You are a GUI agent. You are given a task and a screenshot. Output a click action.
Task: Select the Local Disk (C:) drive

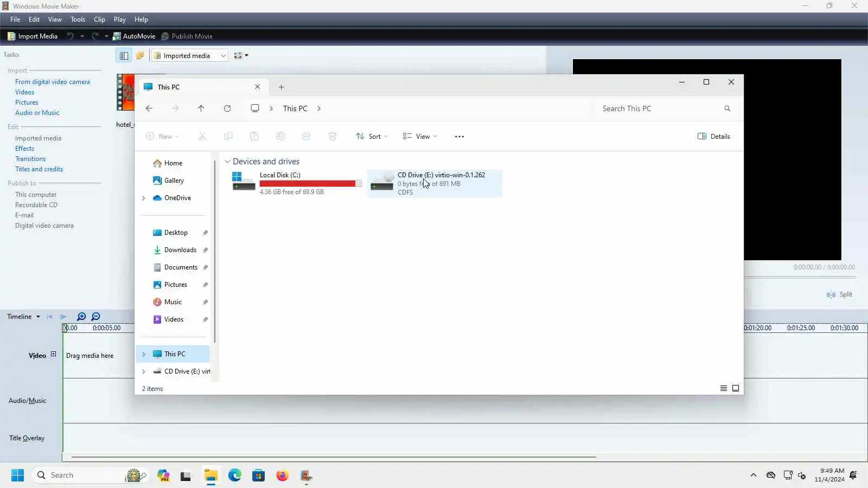(296, 183)
